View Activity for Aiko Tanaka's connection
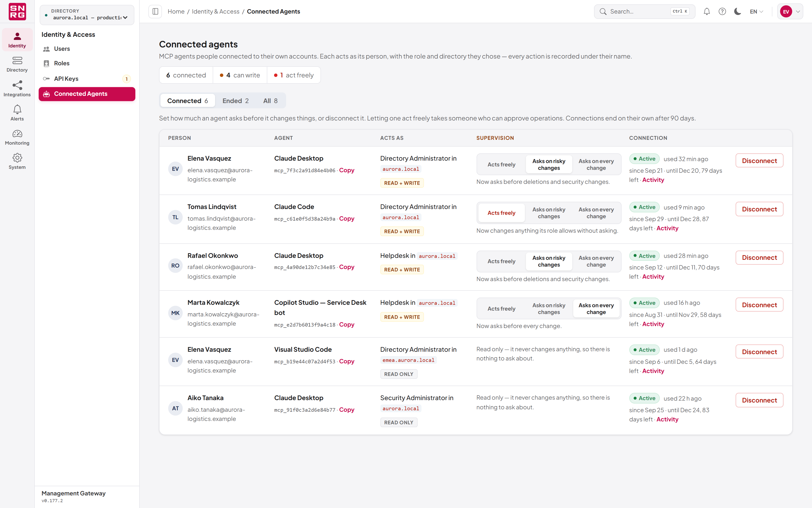The height and width of the screenshot is (508, 812). click(x=667, y=419)
